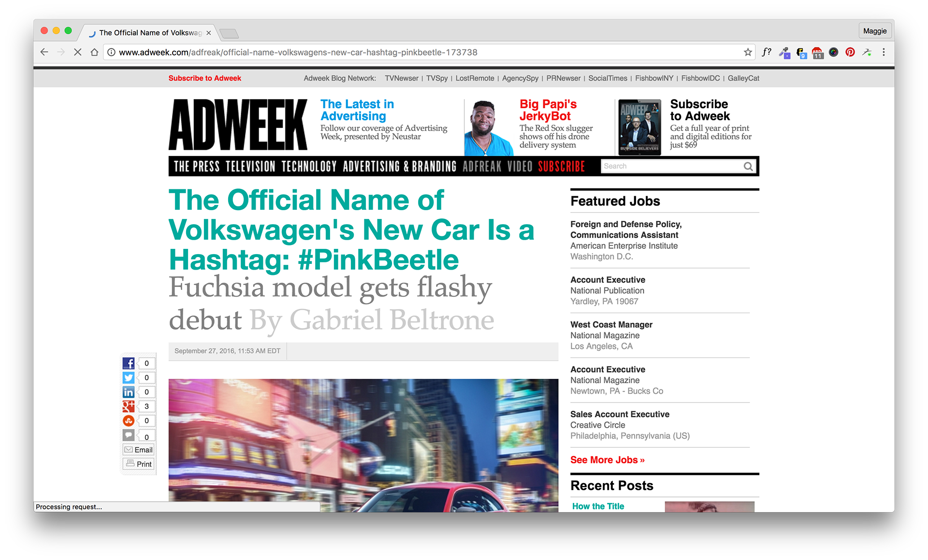Open Big Papi's JerkyBot promo headline
This screenshot has width=928, height=560.
548,110
